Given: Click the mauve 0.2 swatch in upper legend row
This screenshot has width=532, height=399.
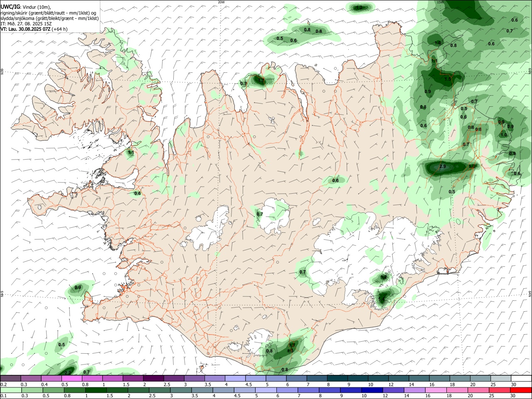Looking at the screenshot, I should (10, 378).
